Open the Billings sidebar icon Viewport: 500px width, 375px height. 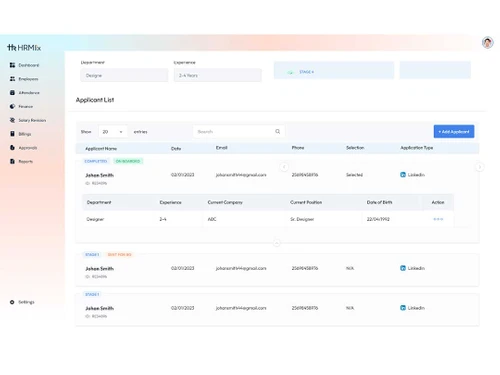point(12,134)
